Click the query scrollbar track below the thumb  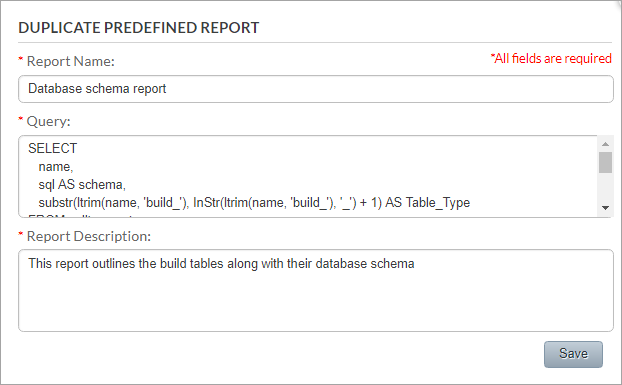click(605, 186)
